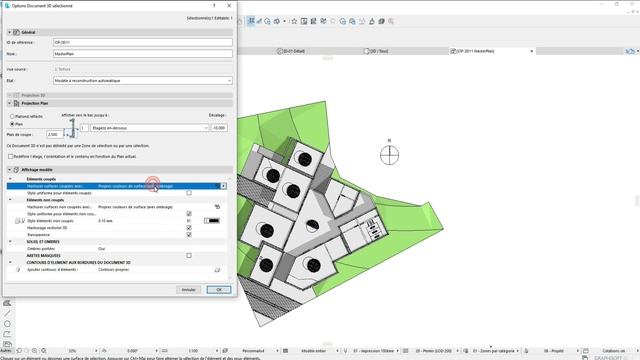Open dropdown arrow on Hachurer surfaces coupées row

click(223, 186)
